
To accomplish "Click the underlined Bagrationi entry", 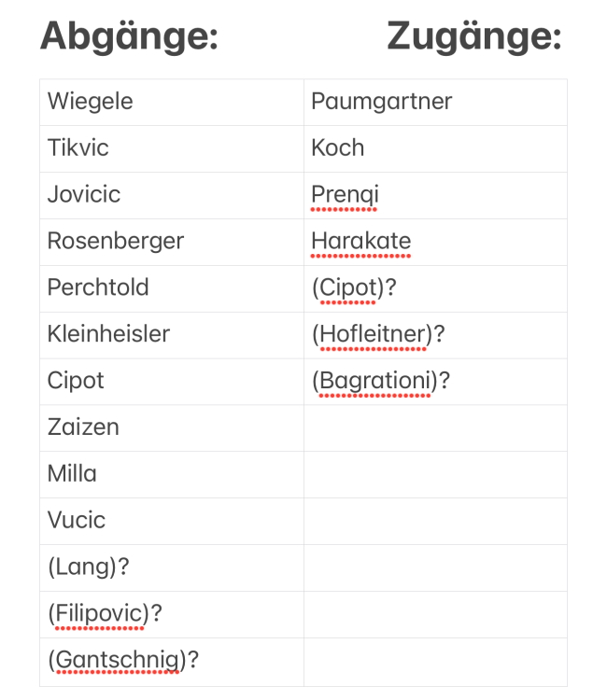I will click(x=374, y=381).
